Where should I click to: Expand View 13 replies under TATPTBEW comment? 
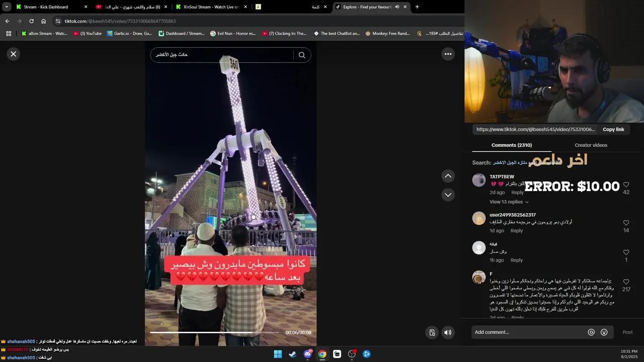(x=509, y=202)
